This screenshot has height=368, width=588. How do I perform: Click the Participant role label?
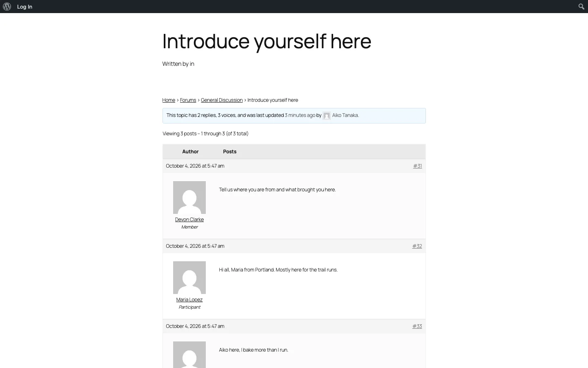[189, 307]
